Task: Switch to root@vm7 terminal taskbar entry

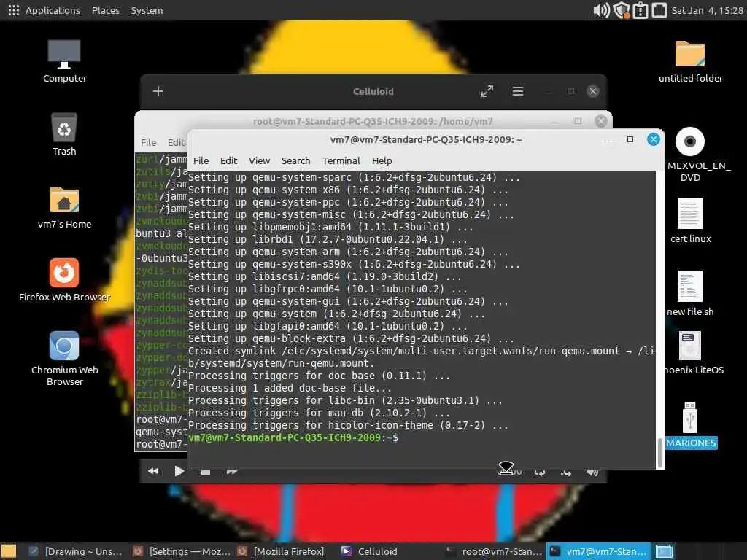Action: coord(494,551)
